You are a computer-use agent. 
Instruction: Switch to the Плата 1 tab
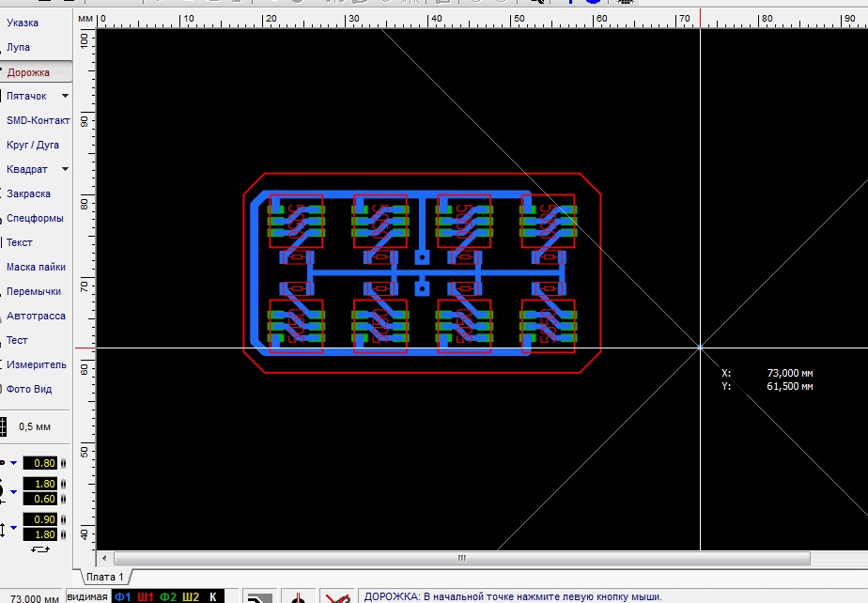coord(106,576)
